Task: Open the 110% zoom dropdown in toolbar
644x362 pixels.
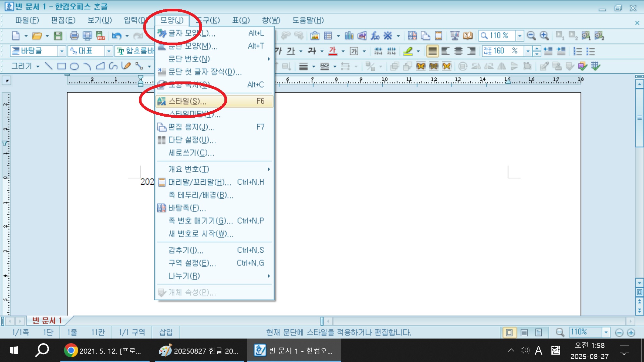Action: point(520,36)
